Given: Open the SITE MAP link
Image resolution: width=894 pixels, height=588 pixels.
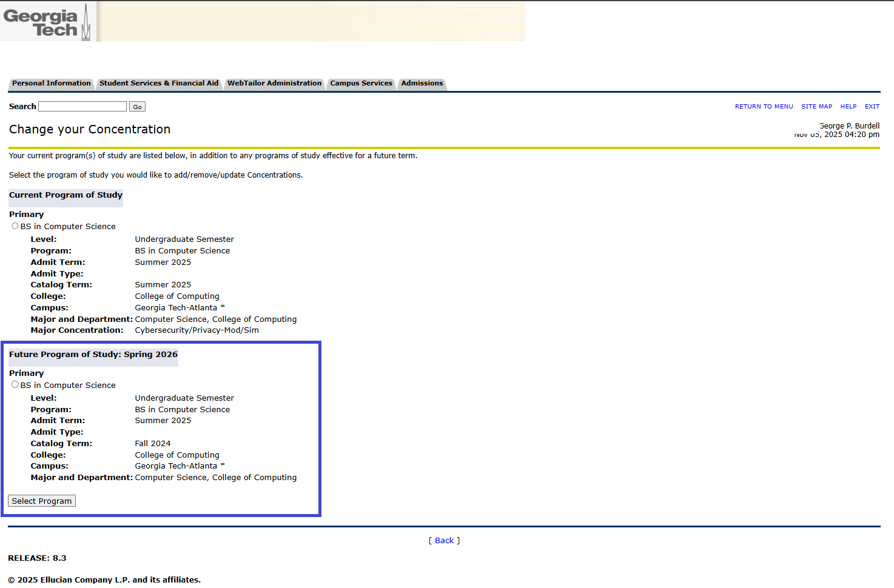Looking at the screenshot, I should pyautogui.click(x=816, y=107).
